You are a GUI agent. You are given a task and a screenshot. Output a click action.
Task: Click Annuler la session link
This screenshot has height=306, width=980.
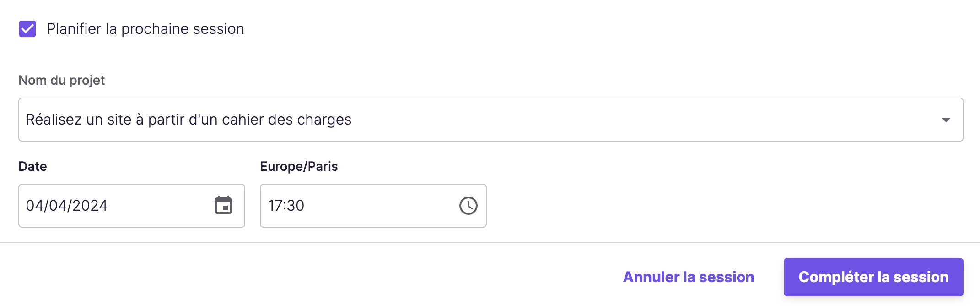689,277
